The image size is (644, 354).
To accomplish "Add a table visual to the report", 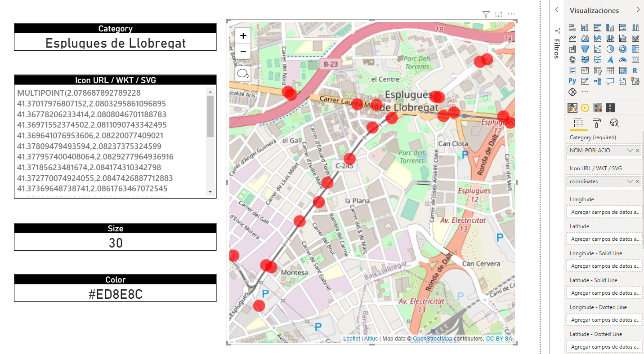I will click(x=611, y=71).
